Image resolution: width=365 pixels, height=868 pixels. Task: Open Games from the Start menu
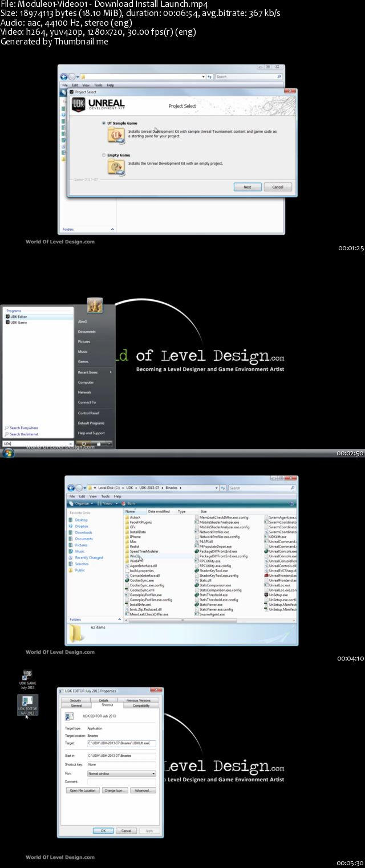[x=83, y=362]
